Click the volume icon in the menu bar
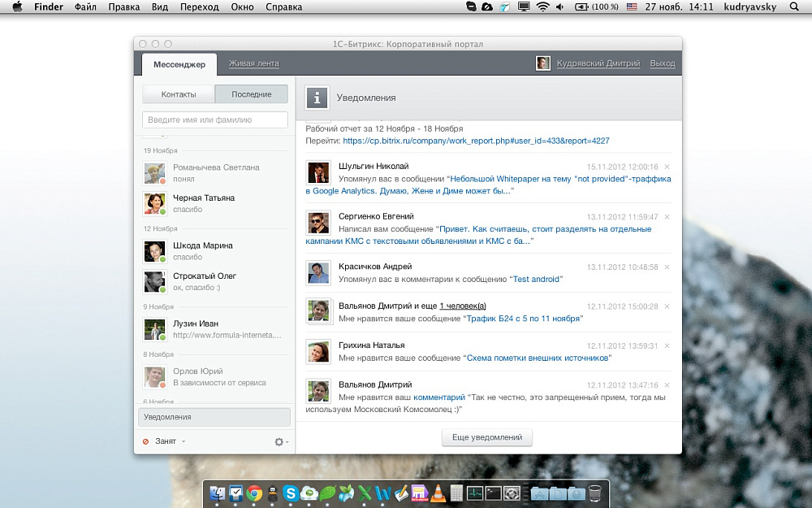Image resolution: width=812 pixels, height=508 pixels. [x=559, y=7]
